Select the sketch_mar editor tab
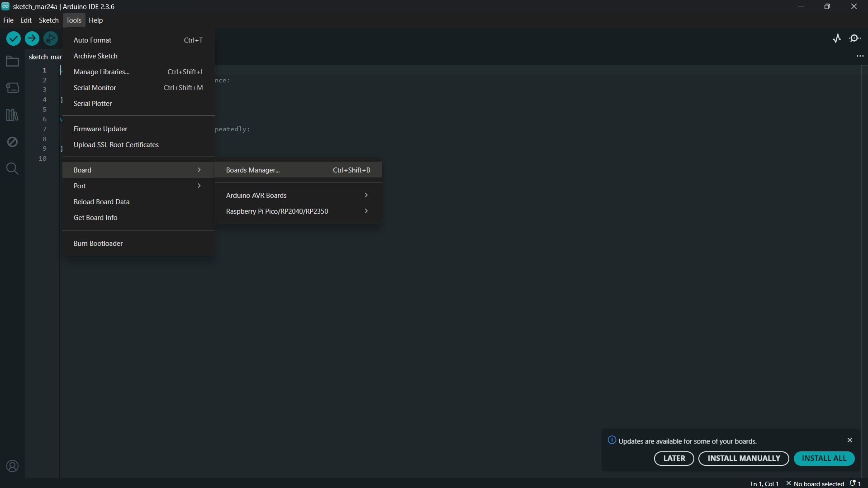Image resolution: width=868 pixels, height=488 pixels. [x=45, y=57]
